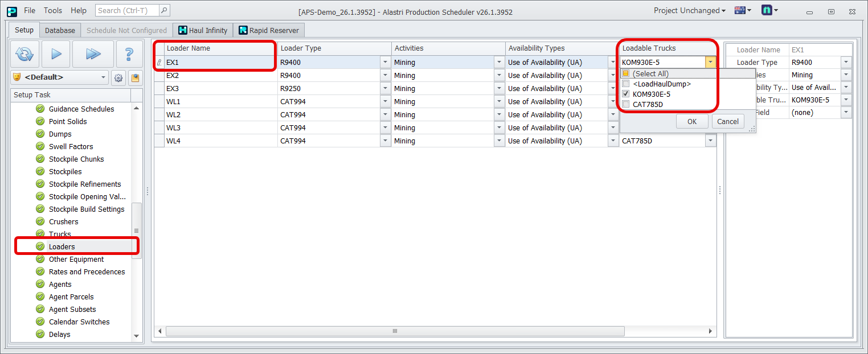The height and width of the screenshot is (354, 868).
Task: Uncheck the KOM930E-5 checkbox
Action: 626,94
